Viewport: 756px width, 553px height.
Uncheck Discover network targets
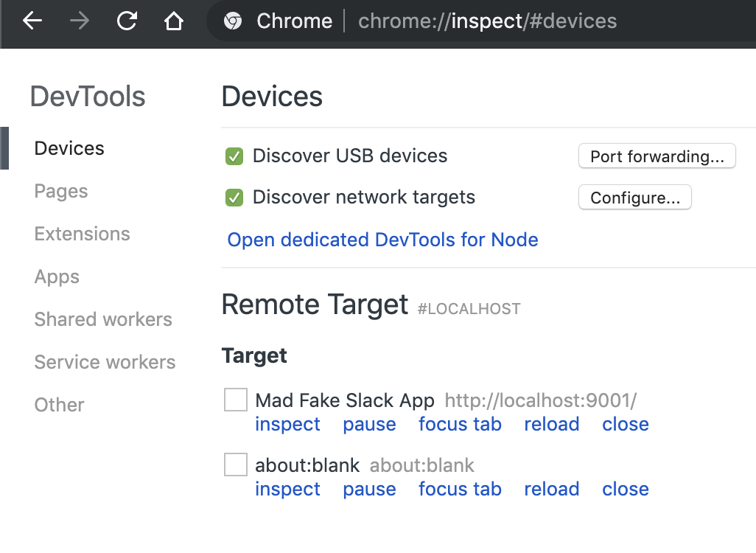tap(234, 198)
